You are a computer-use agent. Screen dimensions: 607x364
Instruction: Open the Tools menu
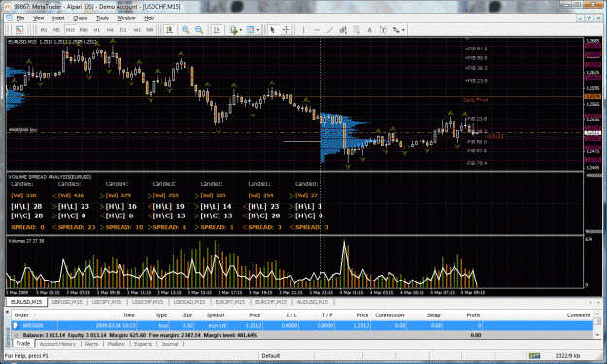(102, 18)
